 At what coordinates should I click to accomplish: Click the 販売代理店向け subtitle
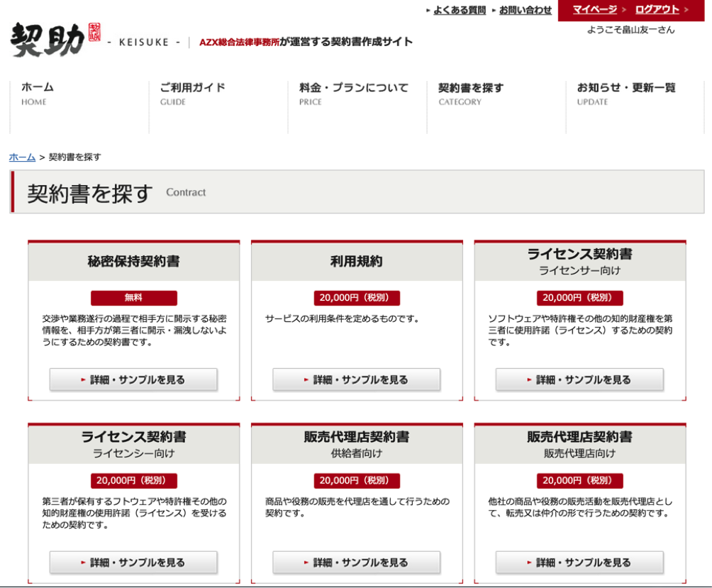pos(580,453)
